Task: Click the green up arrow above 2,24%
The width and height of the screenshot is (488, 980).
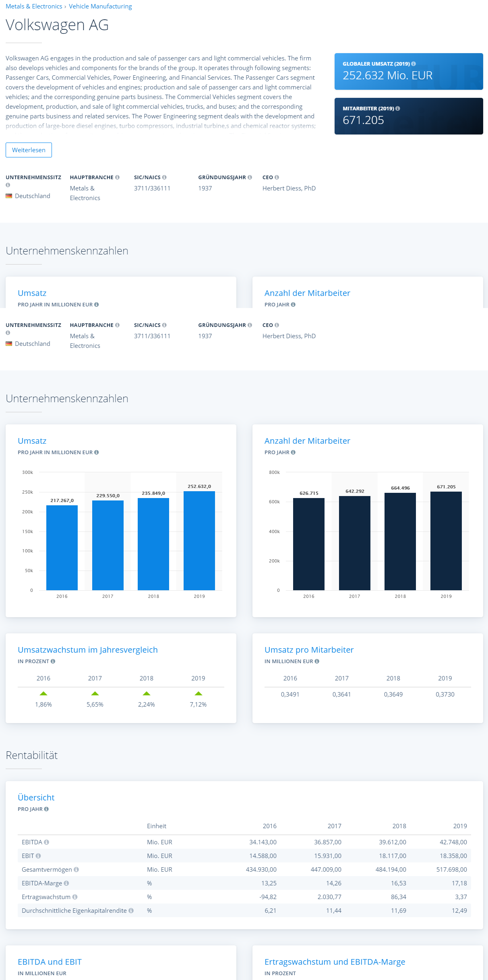Action: 147,693
